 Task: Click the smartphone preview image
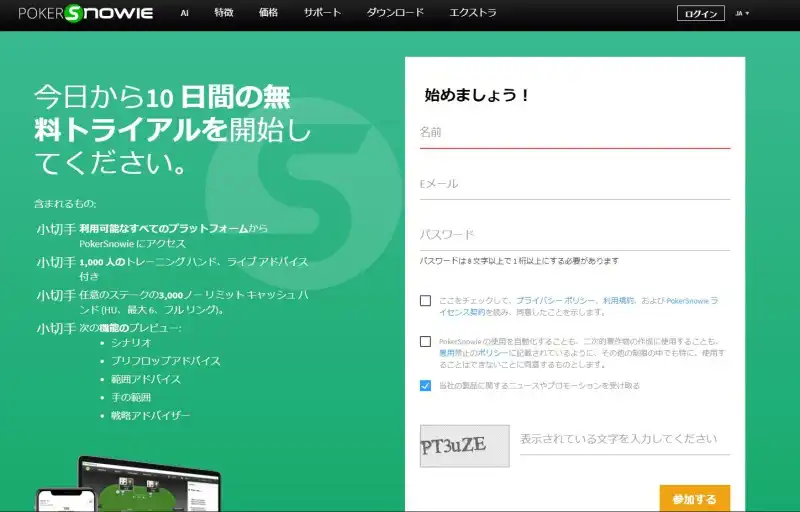click(58, 500)
